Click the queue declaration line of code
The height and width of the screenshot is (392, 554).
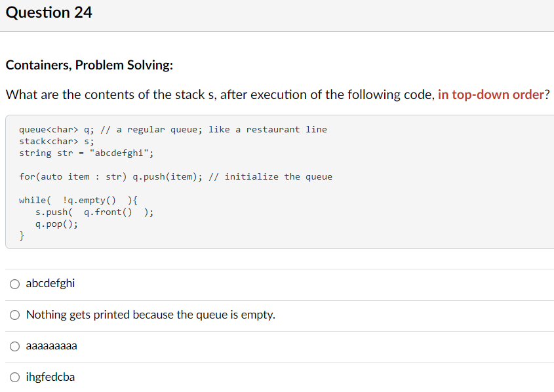click(x=174, y=129)
